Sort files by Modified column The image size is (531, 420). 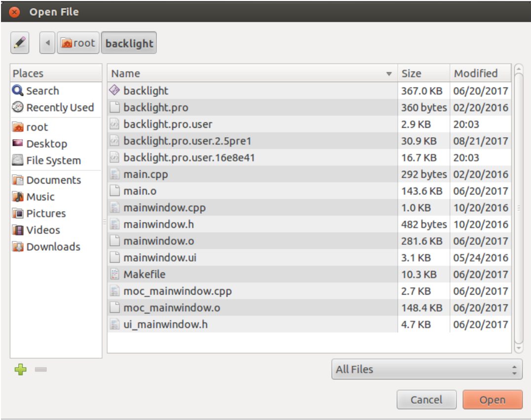click(480, 73)
